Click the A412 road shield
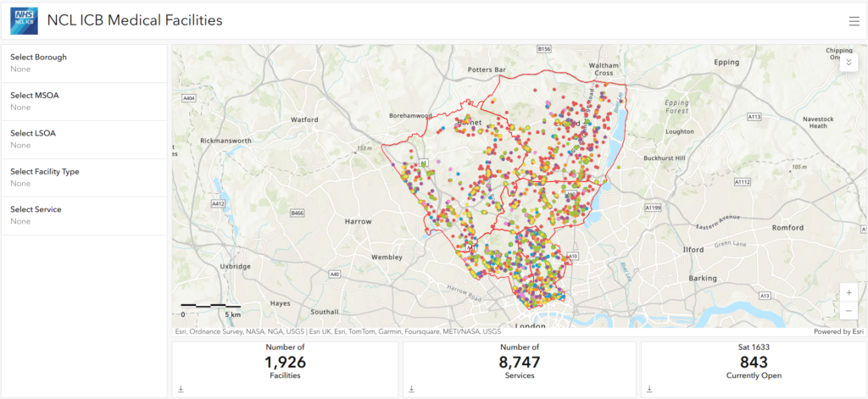868x399 pixels. [219, 203]
